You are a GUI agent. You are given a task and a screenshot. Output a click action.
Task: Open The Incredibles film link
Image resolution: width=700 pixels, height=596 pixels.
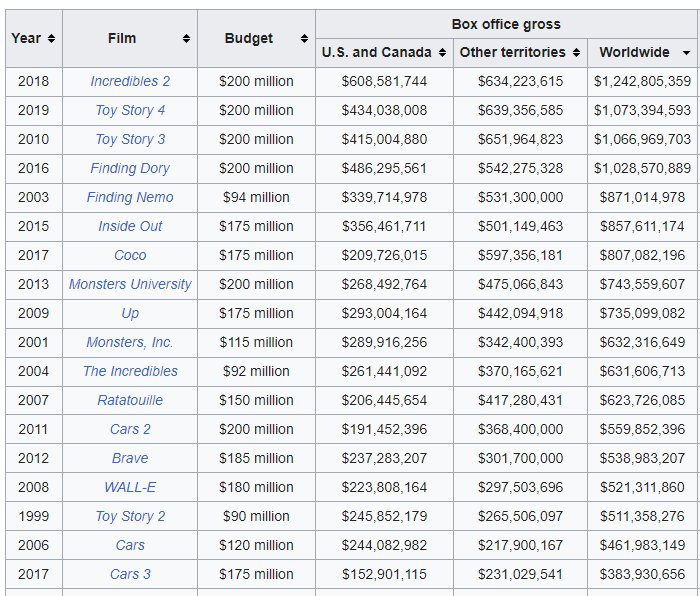click(130, 371)
